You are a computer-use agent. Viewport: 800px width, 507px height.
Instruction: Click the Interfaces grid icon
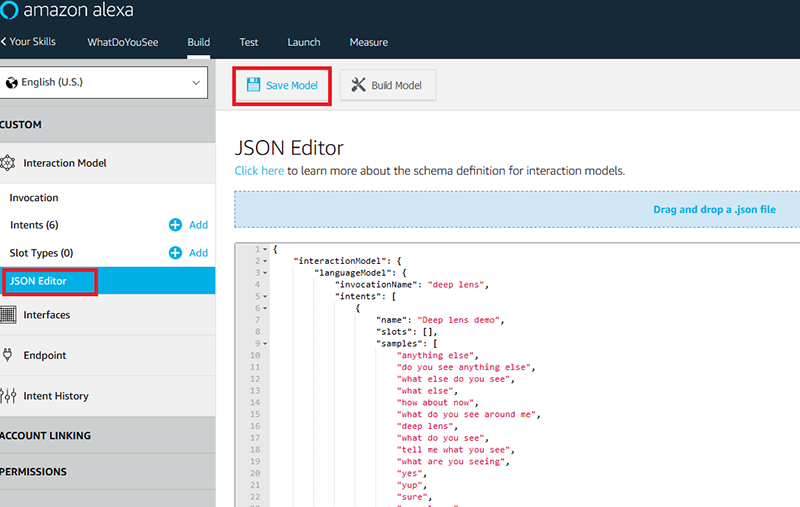click(x=8, y=315)
